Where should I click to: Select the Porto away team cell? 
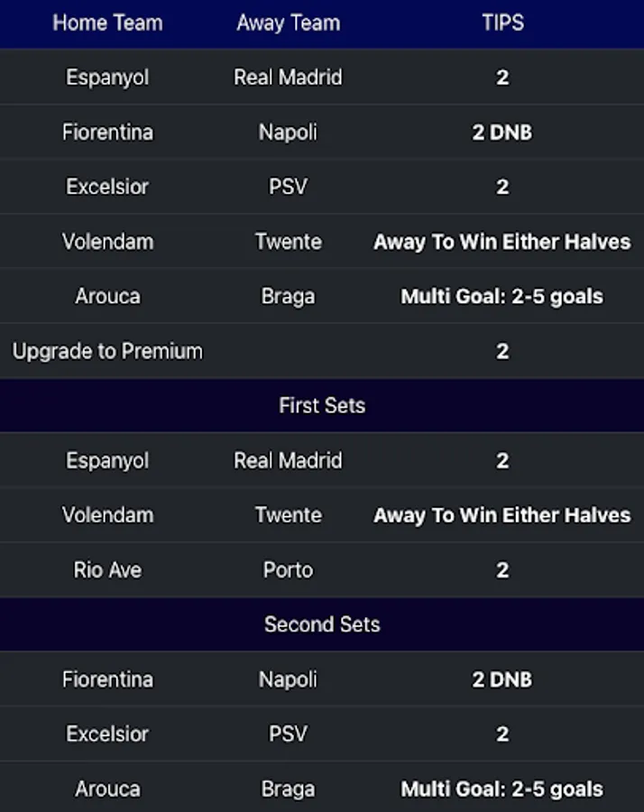coord(288,570)
